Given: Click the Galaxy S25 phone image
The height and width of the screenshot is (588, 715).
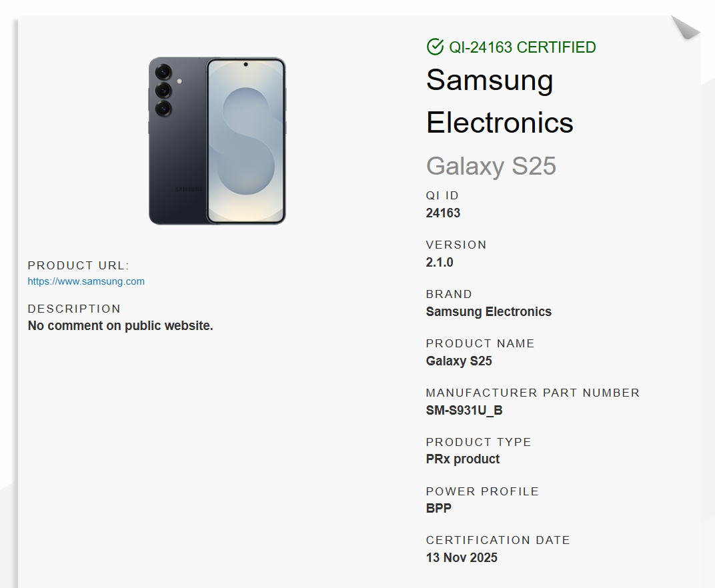Looking at the screenshot, I should (x=217, y=141).
